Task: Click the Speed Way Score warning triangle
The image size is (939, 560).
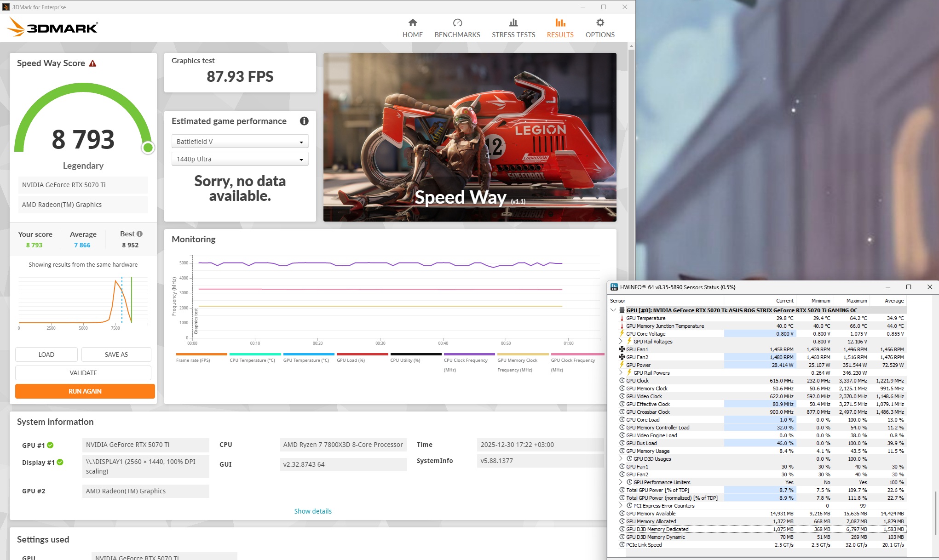Action: pyautogui.click(x=92, y=63)
